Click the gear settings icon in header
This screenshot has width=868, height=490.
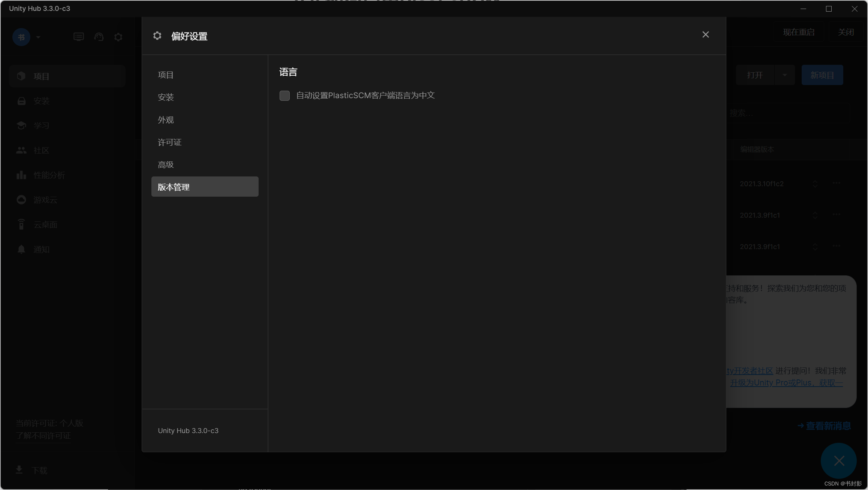118,37
